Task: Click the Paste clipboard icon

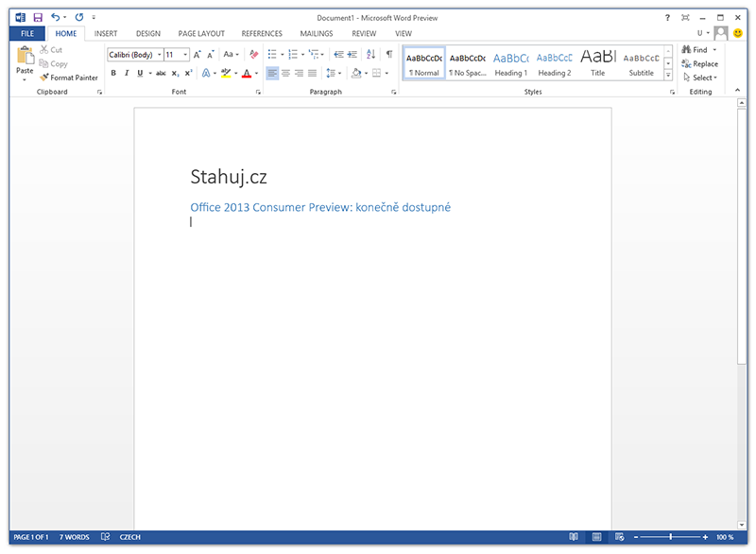Action: pos(25,56)
